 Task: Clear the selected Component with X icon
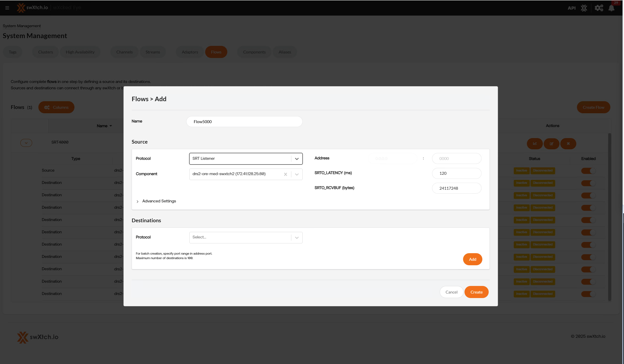coord(286,174)
